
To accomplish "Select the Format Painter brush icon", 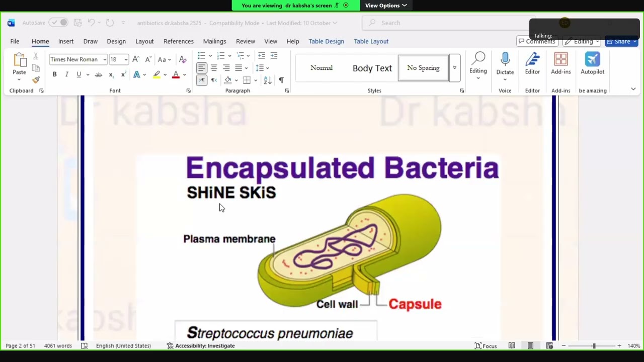I will click(36, 80).
